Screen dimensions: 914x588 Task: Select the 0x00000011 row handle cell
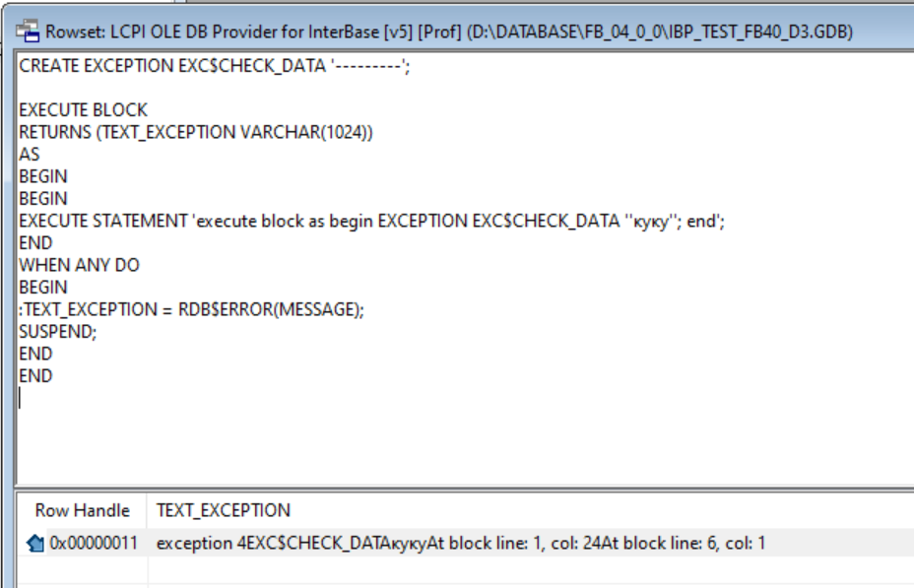(x=95, y=543)
